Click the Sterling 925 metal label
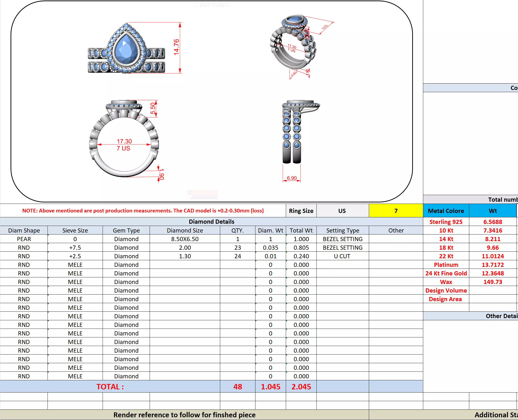518x420 pixels. pos(446,222)
